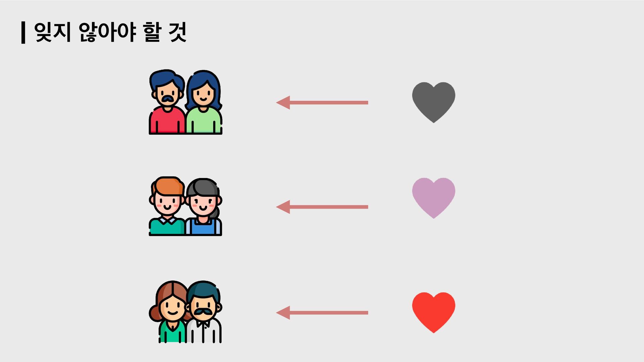Viewport: 644px width, 362px height.
Task: Click the orange-haired man in teal sweater
Action: point(167,206)
